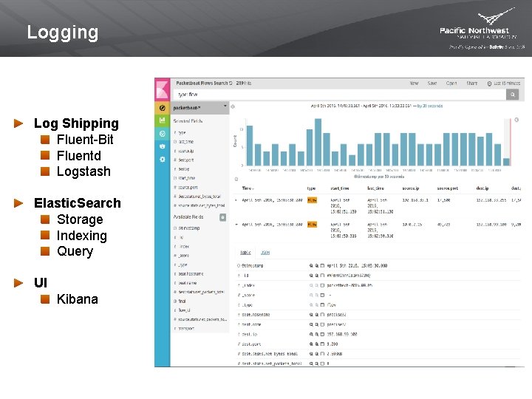
Task: Click the clock icon beside Last 15 minutes
Action: coord(489,83)
